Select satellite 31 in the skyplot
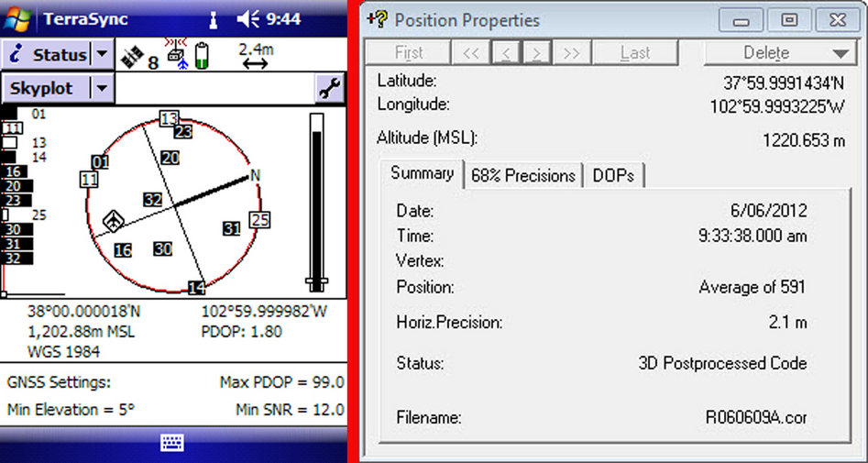This screenshot has height=463, width=868. point(232,228)
